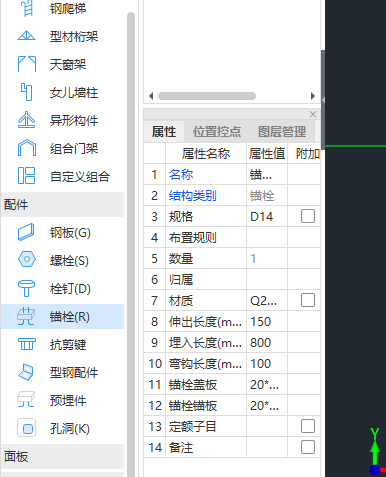Edit the 材质 value Q2...
Screen dimensions: 386x477
click(267, 300)
